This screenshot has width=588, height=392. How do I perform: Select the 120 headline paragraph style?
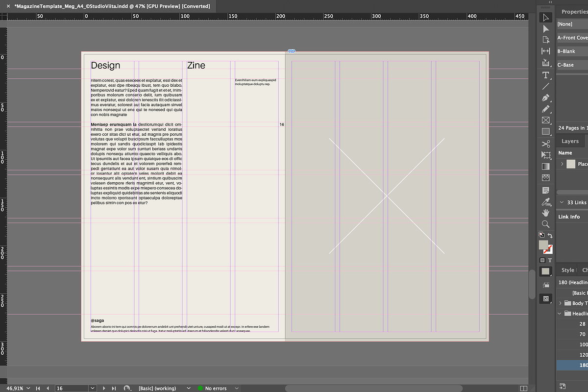pos(572,355)
